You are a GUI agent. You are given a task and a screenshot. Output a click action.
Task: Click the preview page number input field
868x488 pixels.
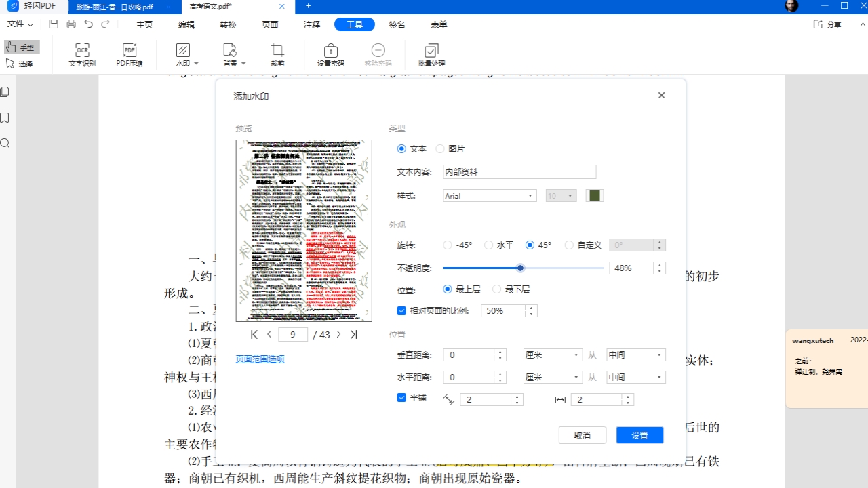(292, 334)
